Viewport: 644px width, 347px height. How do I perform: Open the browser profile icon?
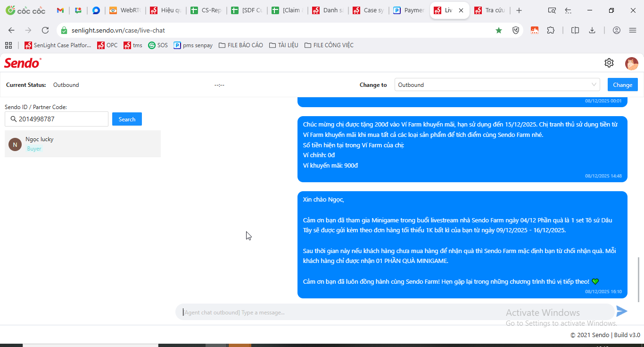click(617, 30)
